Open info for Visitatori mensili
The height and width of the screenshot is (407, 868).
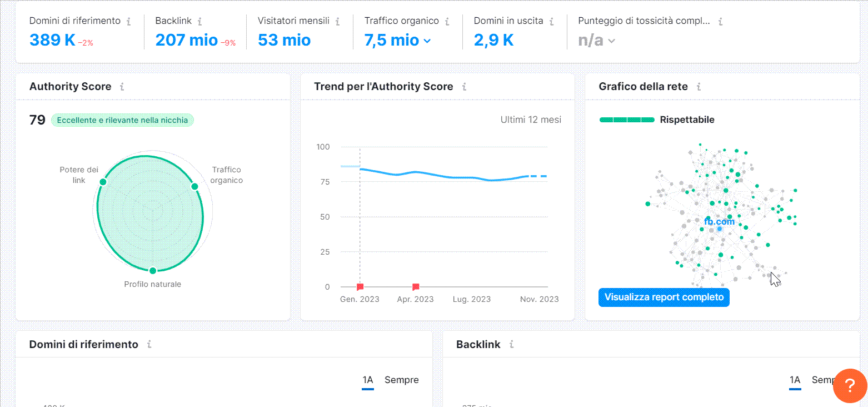[x=337, y=20]
